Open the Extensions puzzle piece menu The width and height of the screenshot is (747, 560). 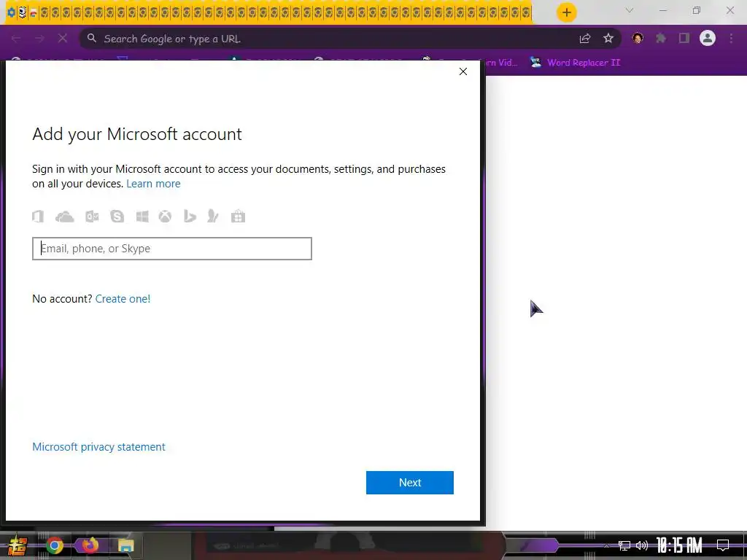click(661, 39)
